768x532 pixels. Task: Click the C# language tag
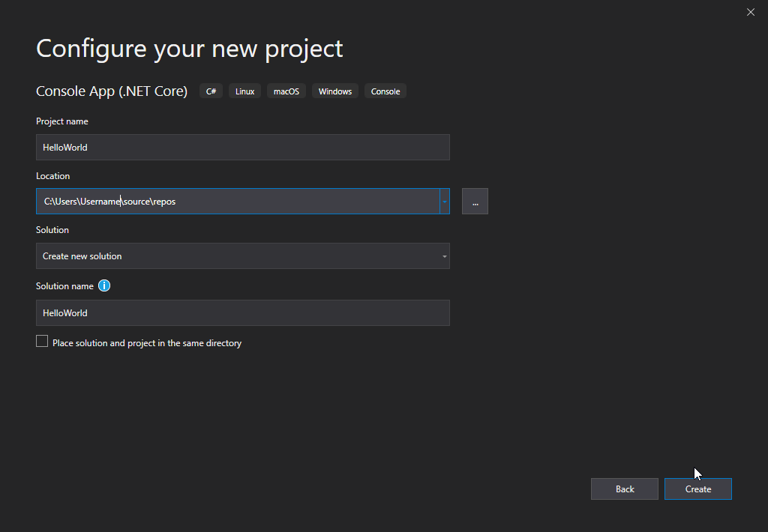coord(211,91)
